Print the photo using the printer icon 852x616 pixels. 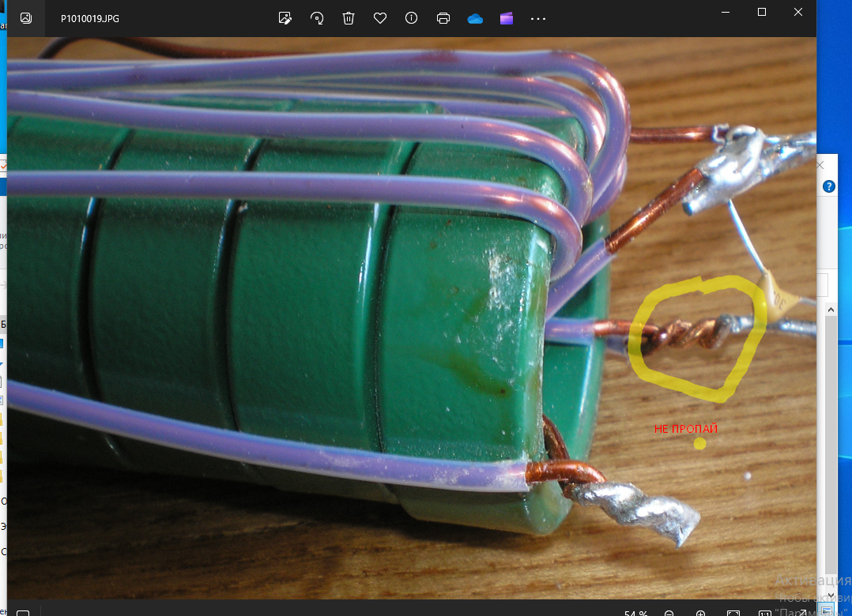tap(443, 18)
